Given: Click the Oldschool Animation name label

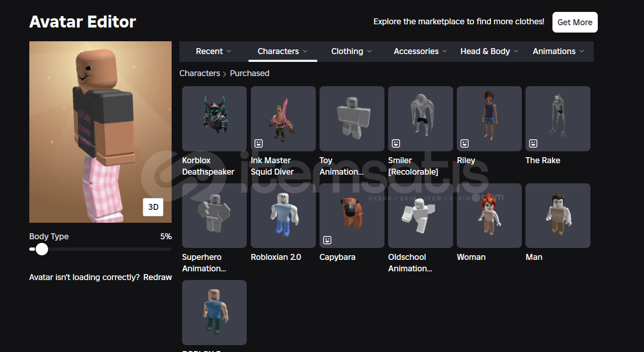Looking at the screenshot, I should [x=410, y=263].
